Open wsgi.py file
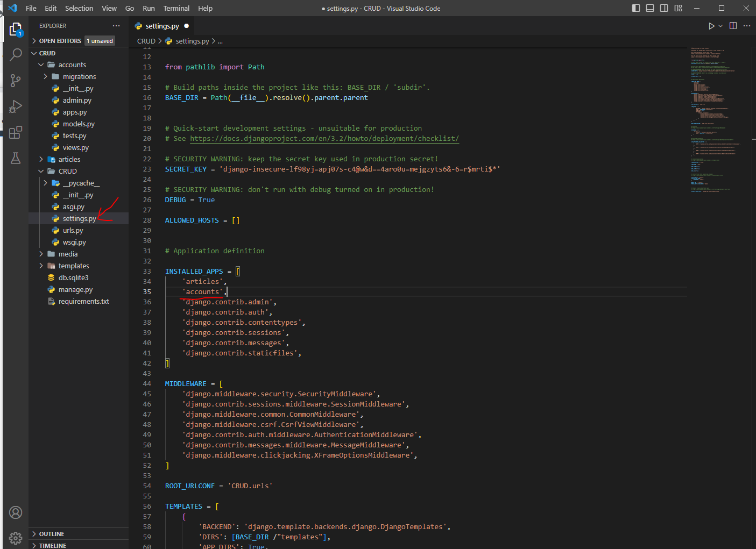This screenshot has width=756, height=549. tap(79, 242)
